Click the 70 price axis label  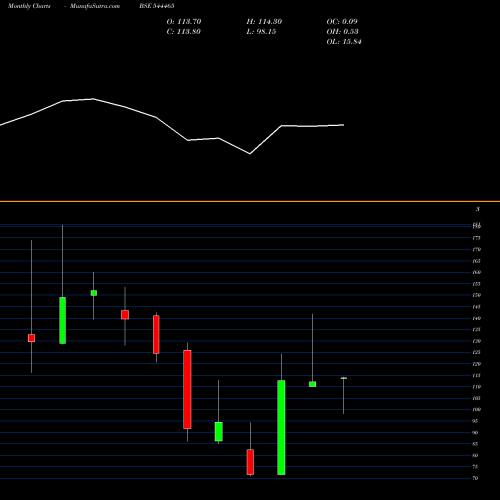click(x=475, y=478)
